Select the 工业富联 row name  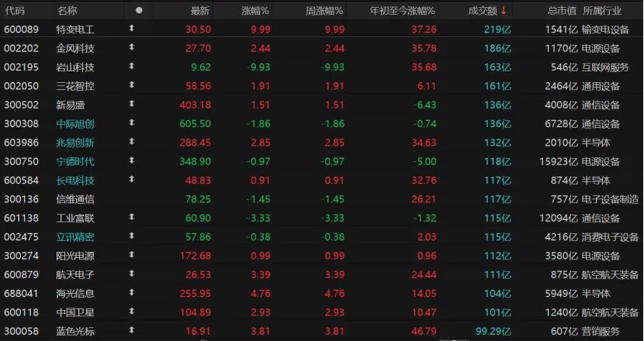[x=75, y=219]
